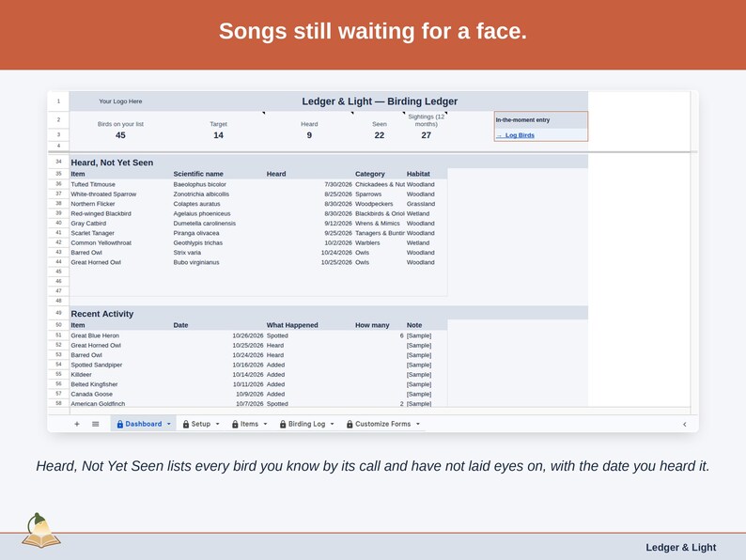Image resolution: width=746 pixels, height=560 pixels.
Task: Click the sheet tabs scroll-left chevron
Action: coord(685,424)
